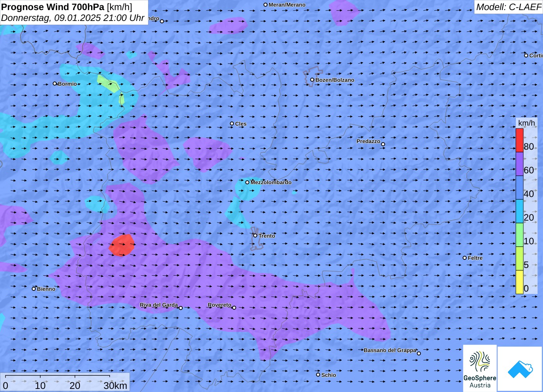Click the 'Trento' label text

coord(267,236)
